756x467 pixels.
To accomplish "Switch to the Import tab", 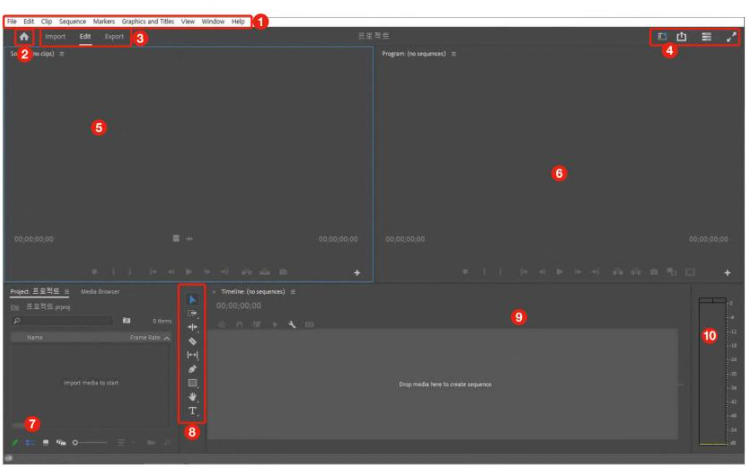I will click(55, 37).
